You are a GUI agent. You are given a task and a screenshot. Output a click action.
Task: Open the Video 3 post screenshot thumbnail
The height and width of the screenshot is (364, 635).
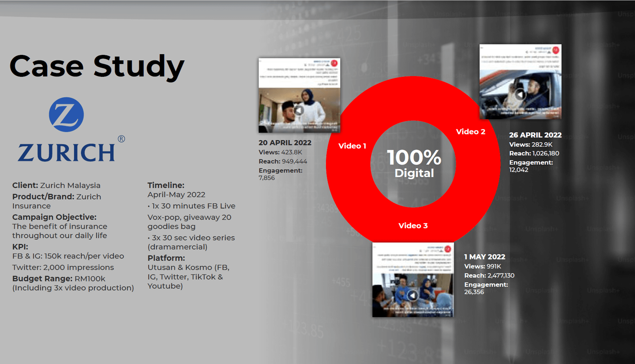point(413,279)
